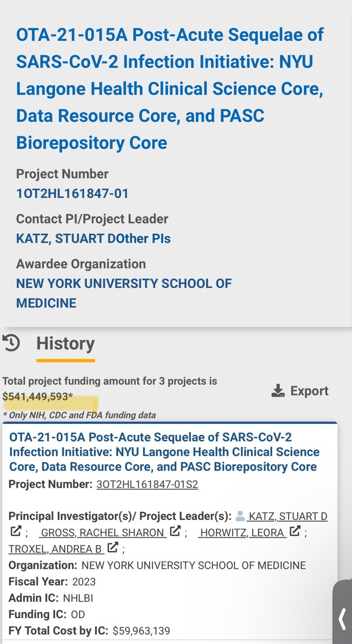The image size is (352, 644).
Task: Open the OTA-21-015A project title heading link
Action: (170, 89)
